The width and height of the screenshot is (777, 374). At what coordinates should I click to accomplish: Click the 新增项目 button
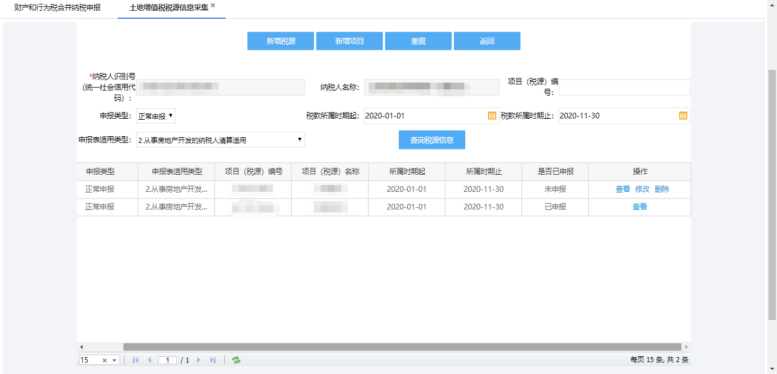click(x=349, y=41)
